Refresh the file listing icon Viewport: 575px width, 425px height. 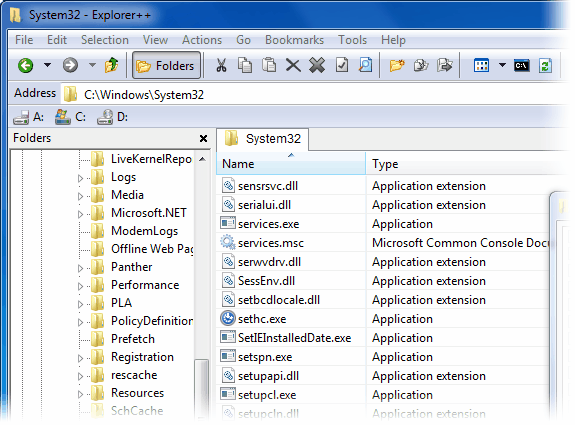(545, 66)
